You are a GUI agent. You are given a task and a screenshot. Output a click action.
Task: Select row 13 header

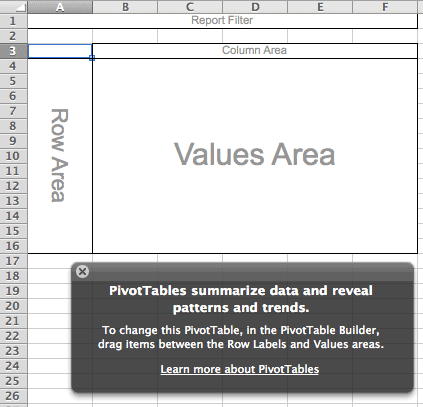[14, 201]
